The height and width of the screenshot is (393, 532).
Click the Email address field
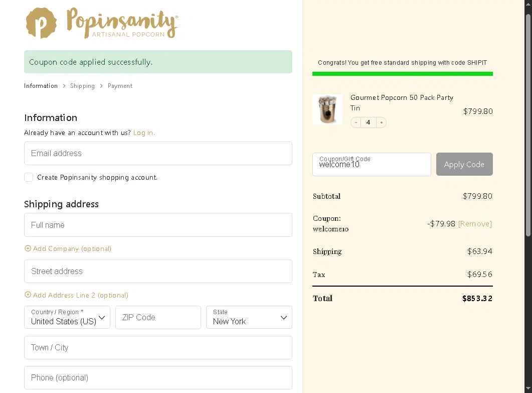point(158,154)
